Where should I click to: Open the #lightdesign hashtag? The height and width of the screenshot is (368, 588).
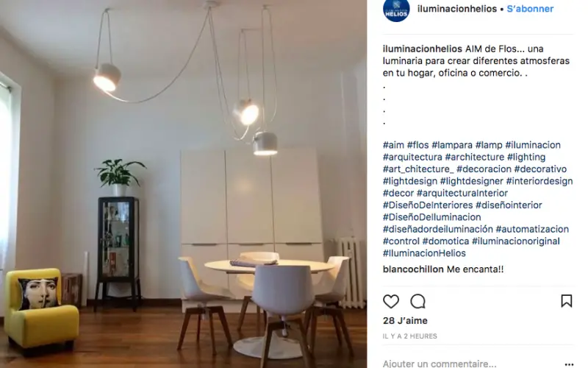click(x=410, y=181)
